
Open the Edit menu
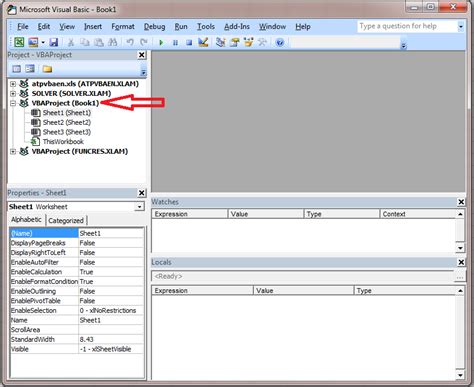tap(44, 26)
